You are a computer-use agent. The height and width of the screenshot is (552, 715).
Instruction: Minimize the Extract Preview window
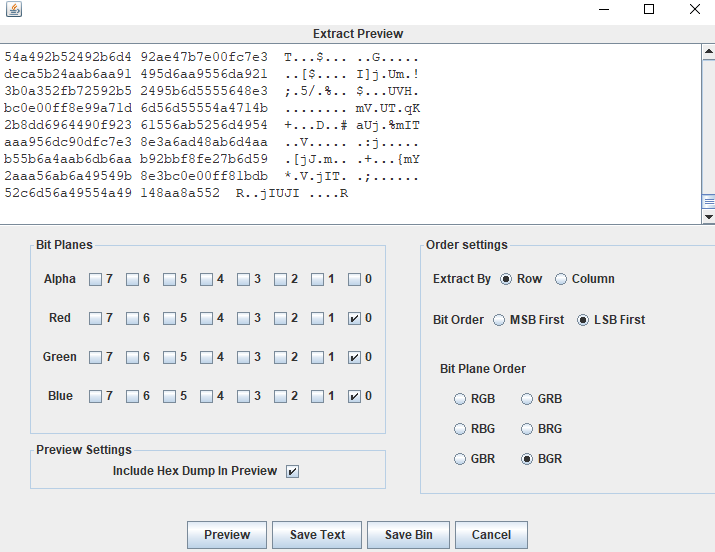click(604, 9)
